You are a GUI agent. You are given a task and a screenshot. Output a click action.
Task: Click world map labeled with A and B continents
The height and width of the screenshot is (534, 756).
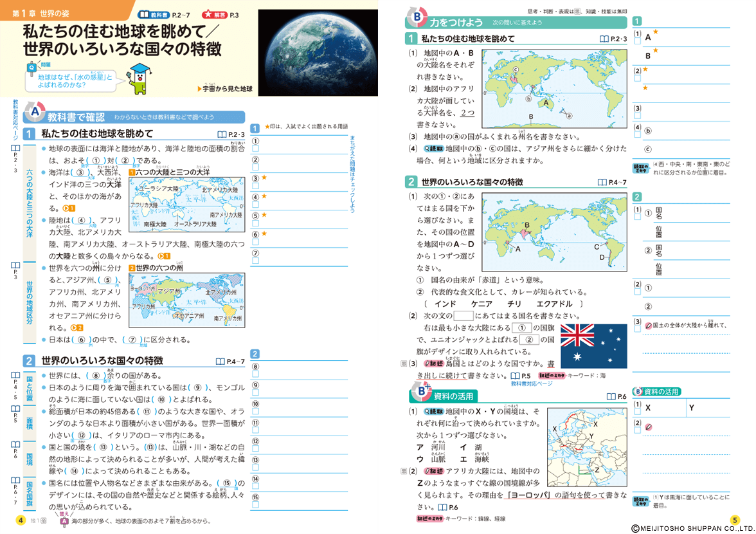click(554, 88)
